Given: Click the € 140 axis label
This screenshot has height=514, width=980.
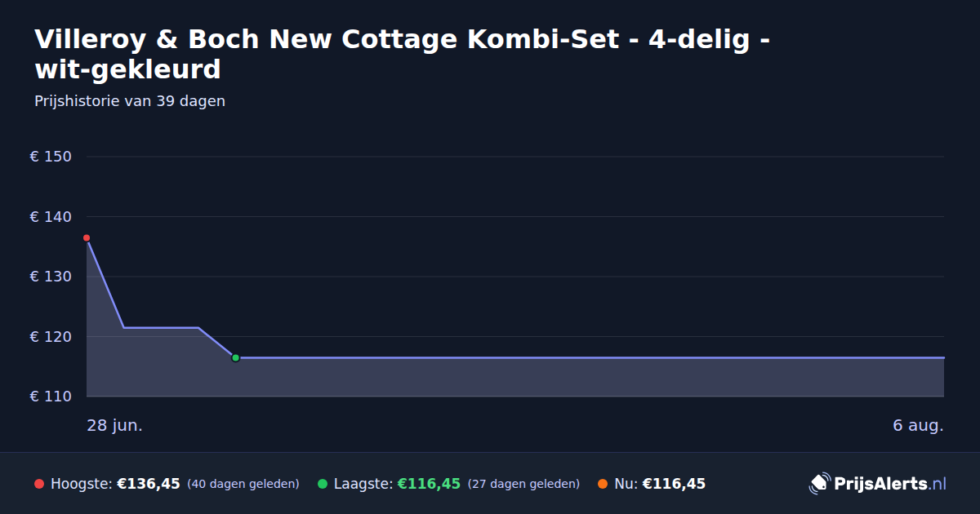Looking at the screenshot, I should tap(51, 217).
